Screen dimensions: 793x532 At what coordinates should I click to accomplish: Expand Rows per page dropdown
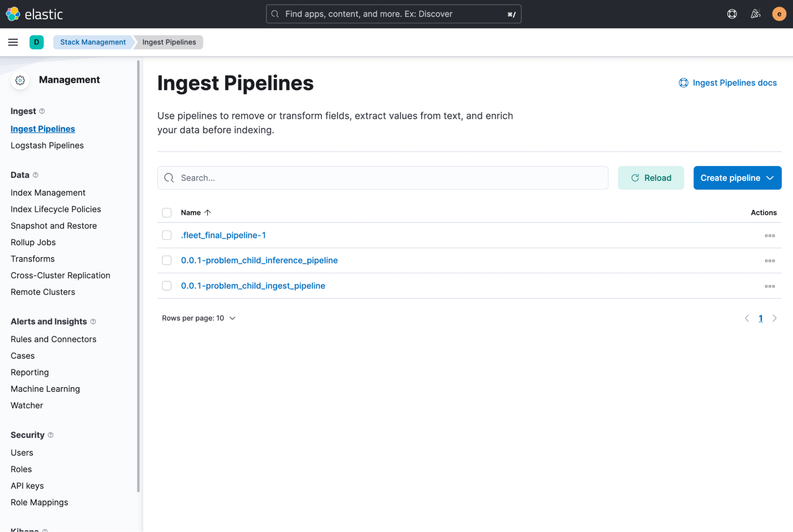[x=198, y=318]
